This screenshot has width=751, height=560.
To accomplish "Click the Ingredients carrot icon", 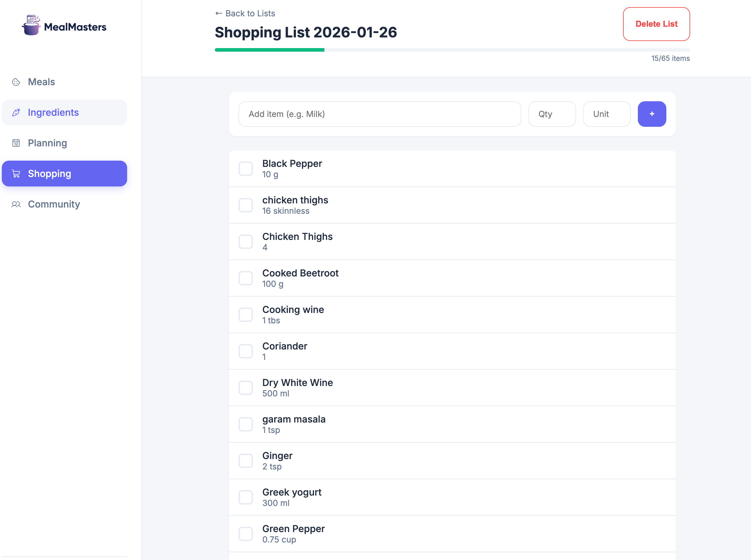I will [x=16, y=113].
